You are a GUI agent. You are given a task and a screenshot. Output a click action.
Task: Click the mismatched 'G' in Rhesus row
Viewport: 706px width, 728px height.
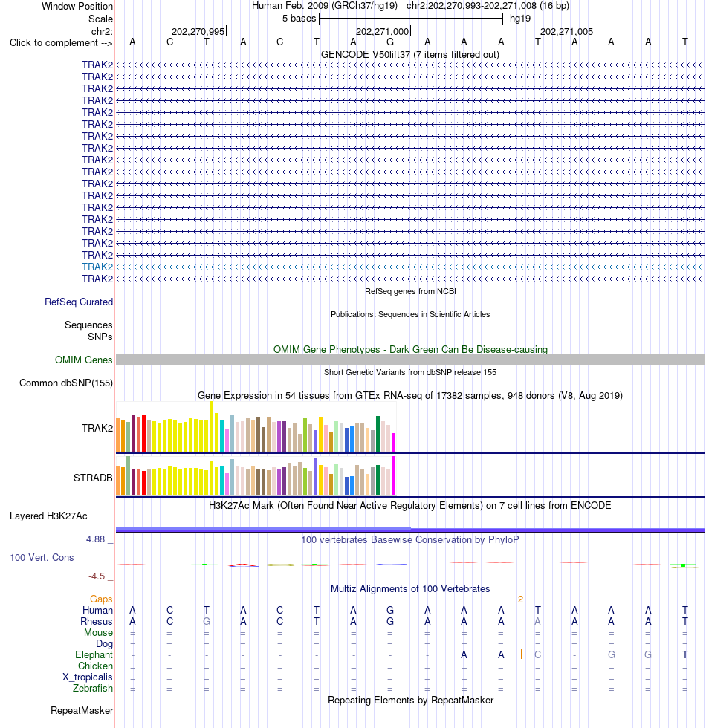tap(207, 621)
